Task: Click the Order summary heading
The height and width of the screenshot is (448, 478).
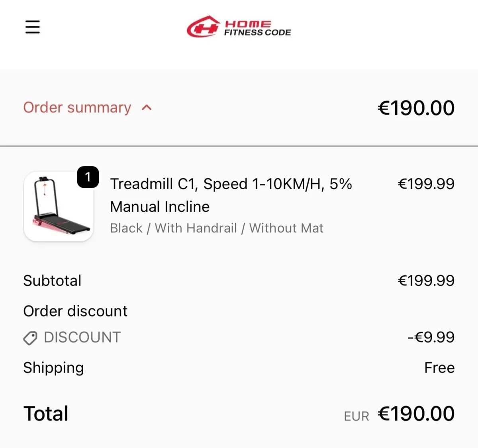Action: [x=77, y=108]
